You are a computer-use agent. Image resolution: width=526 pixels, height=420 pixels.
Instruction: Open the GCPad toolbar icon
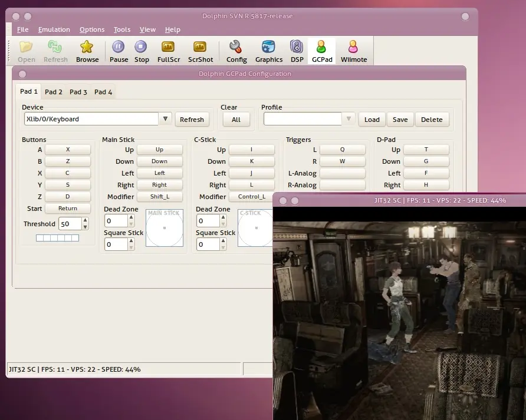point(322,51)
